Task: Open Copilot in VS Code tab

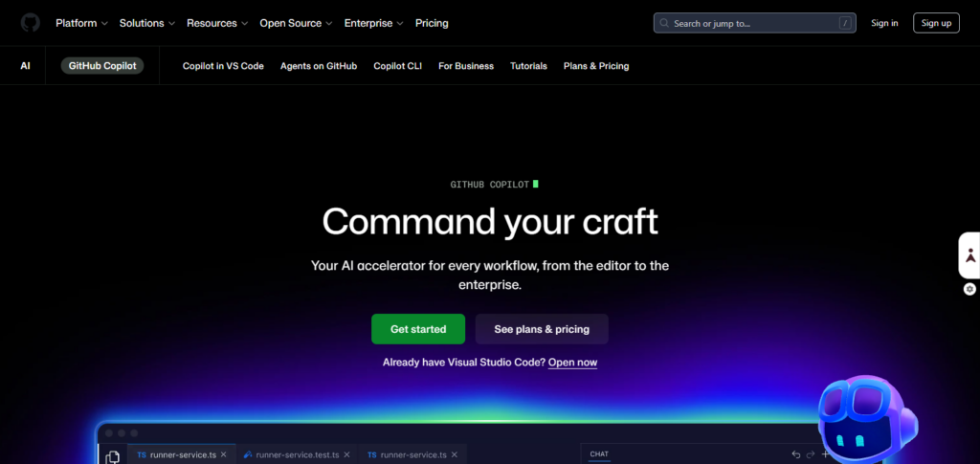Action: tap(223, 66)
